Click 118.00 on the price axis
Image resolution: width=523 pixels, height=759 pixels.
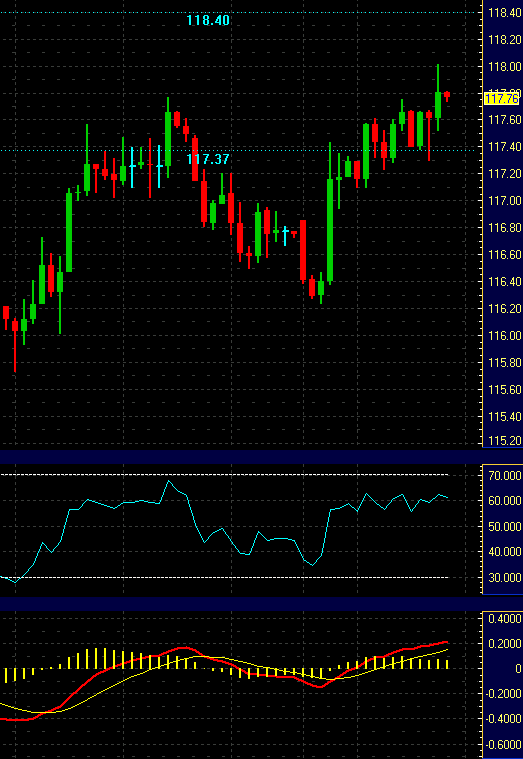[505, 67]
